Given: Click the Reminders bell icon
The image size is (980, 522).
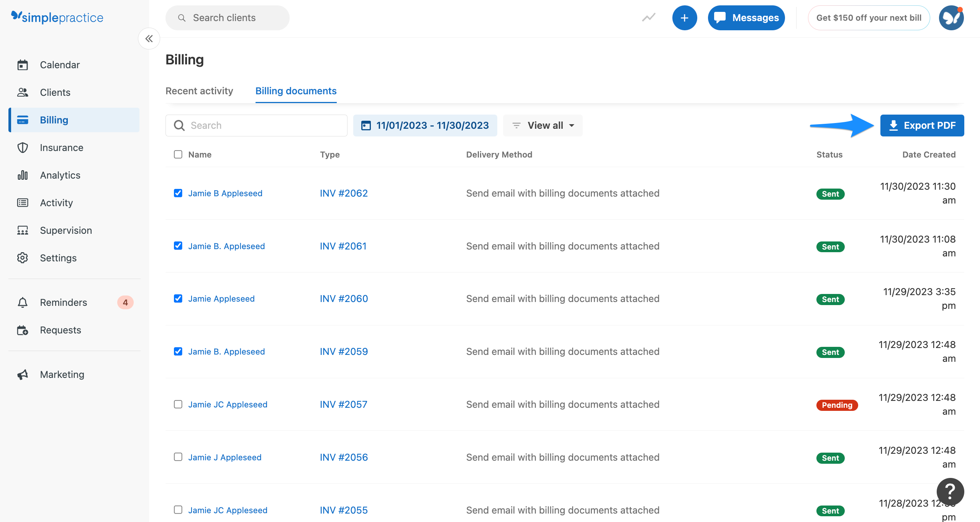Looking at the screenshot, I should click(23, 302).
